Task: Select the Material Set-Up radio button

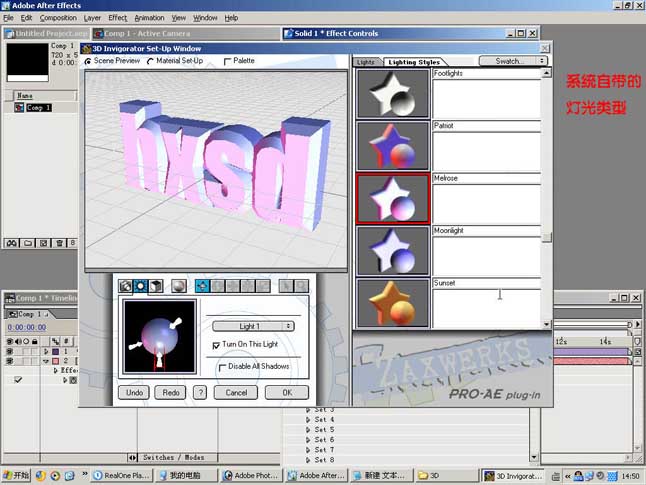Action: pos(150,61)
